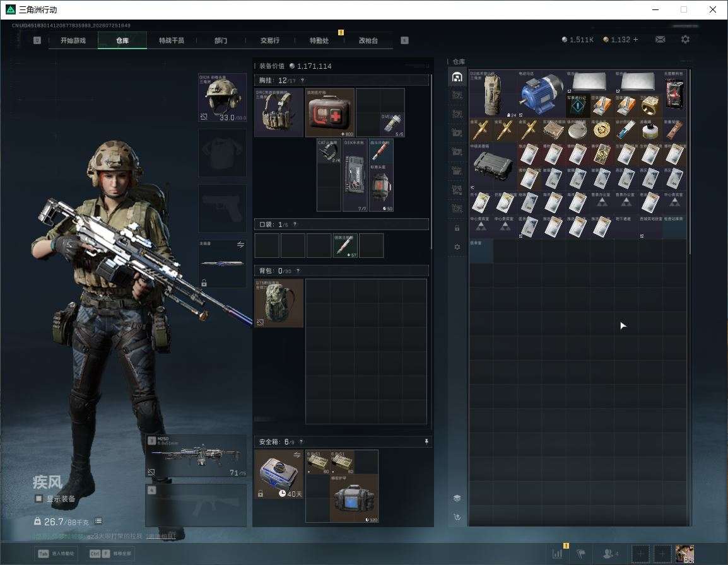Click help question mark beside 背包
The image size is (728, 565).
point(298,271)
